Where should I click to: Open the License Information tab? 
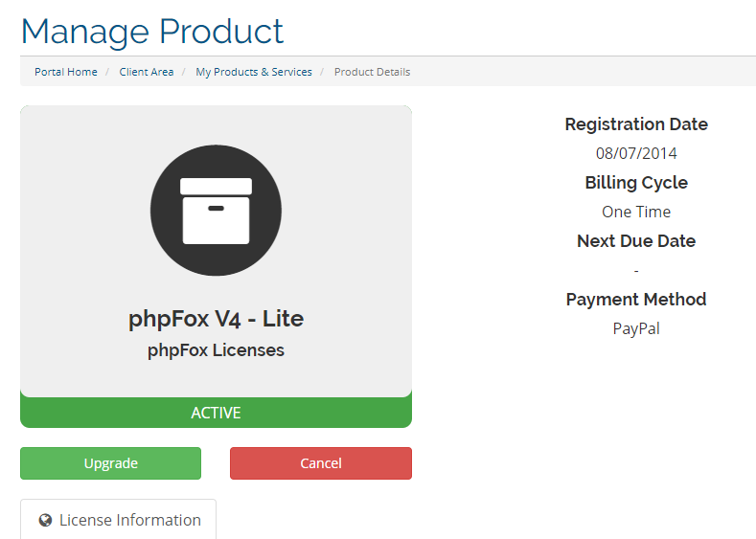coord(119,520)
